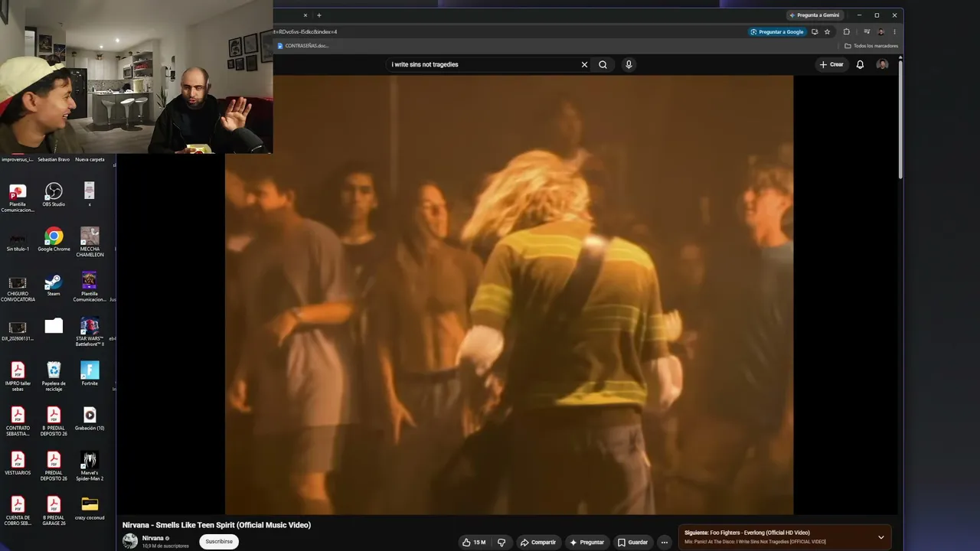The height and width of the screenshot is (551, 980).
Task: Click the page vertical scrollbar
Action: click(900, 119)
